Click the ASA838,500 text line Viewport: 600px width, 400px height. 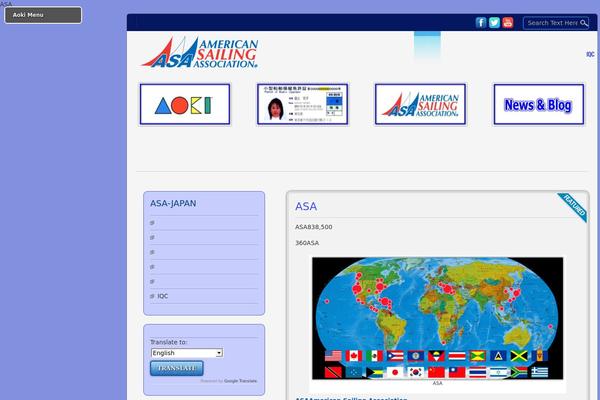(313, 227)
